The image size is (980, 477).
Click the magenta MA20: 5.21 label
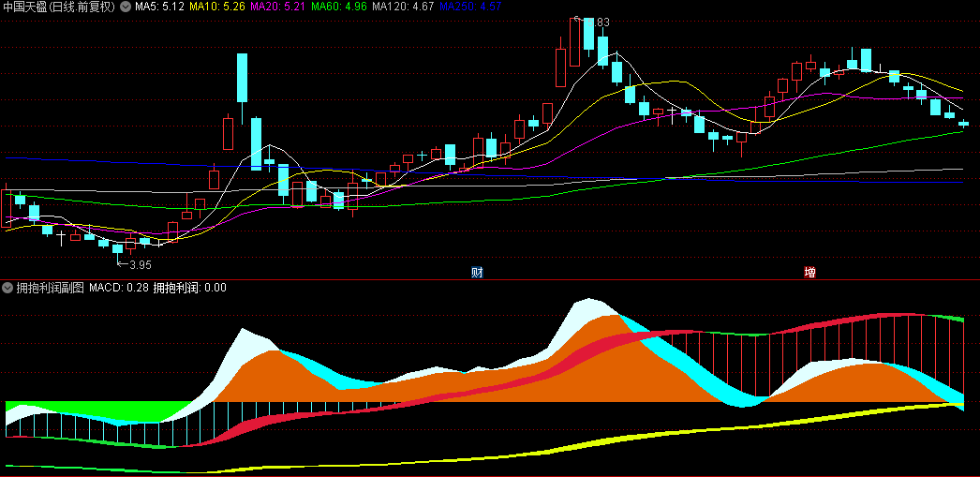(277, 7)
